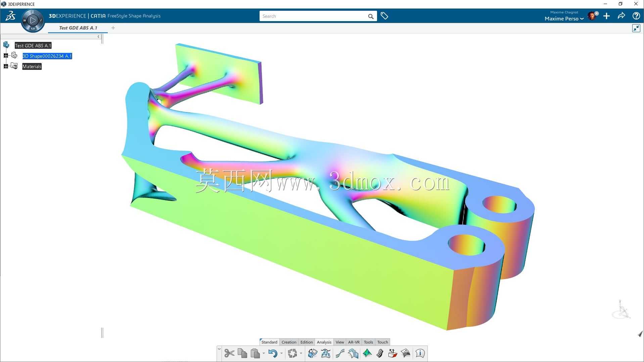The height and width of the screenshot is (362, 644).
Task: Select the Test GDE ABS A.1 document tab
Action: (78, 28)
